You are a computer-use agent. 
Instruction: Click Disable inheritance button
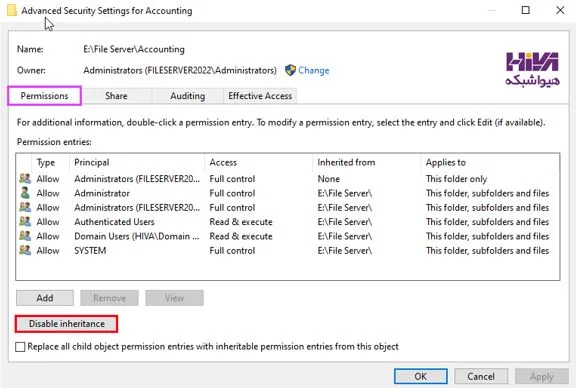click(66, 324)
